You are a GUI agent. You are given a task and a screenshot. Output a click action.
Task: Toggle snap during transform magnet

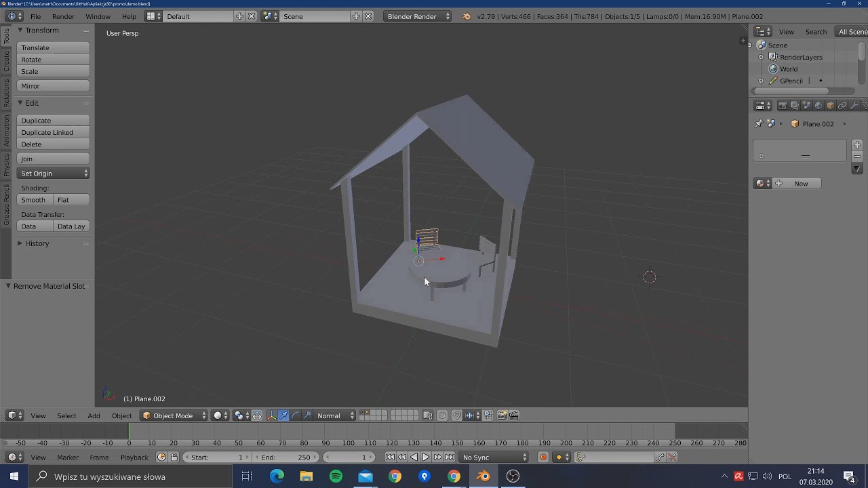tap(456, 415)
